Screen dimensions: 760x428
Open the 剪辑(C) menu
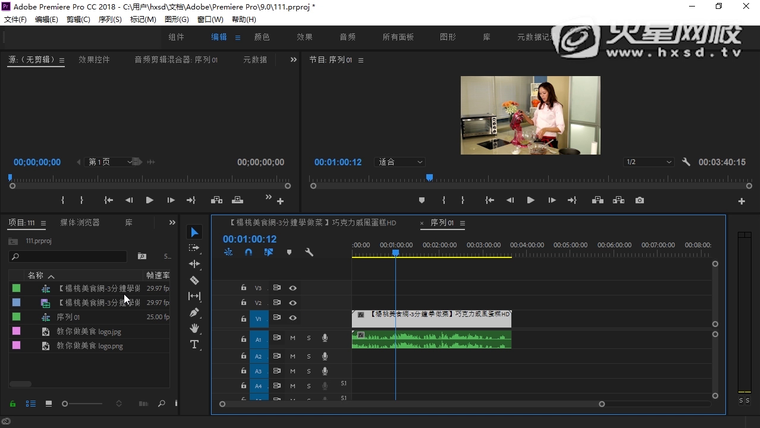coord(78,19)
